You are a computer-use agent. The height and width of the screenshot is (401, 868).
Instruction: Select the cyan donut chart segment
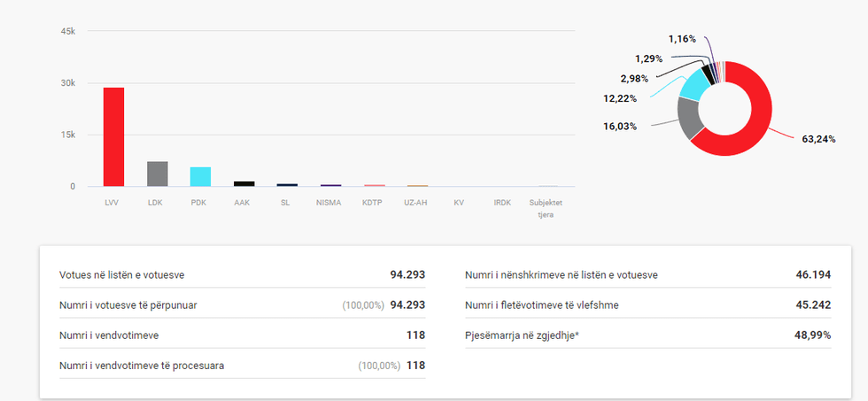coord(693,85)
